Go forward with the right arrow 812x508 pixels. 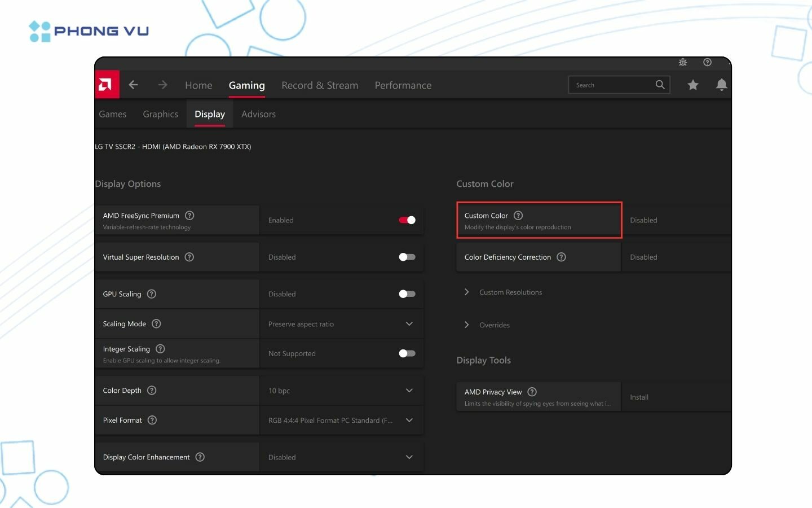[x=162, y=85]
